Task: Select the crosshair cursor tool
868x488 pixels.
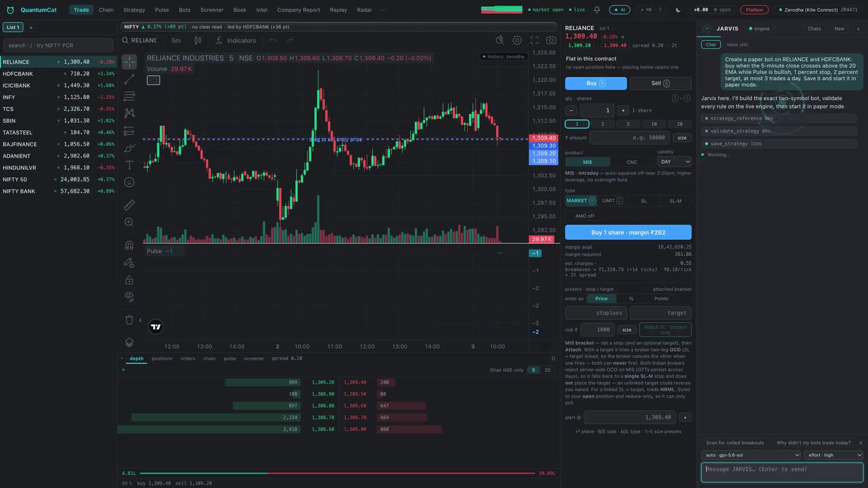Action: point(129,62)
